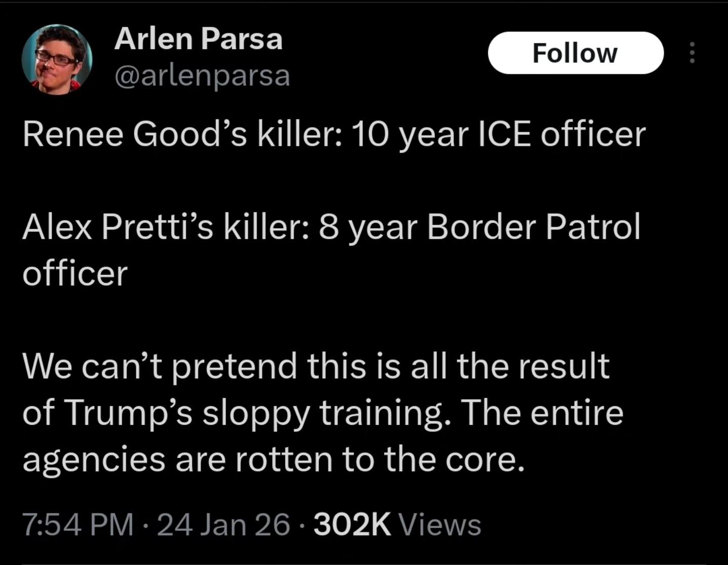The width and height of the screenshot is (728, 565).
Task: Click the gray Views label
Action: coord(440,525)
